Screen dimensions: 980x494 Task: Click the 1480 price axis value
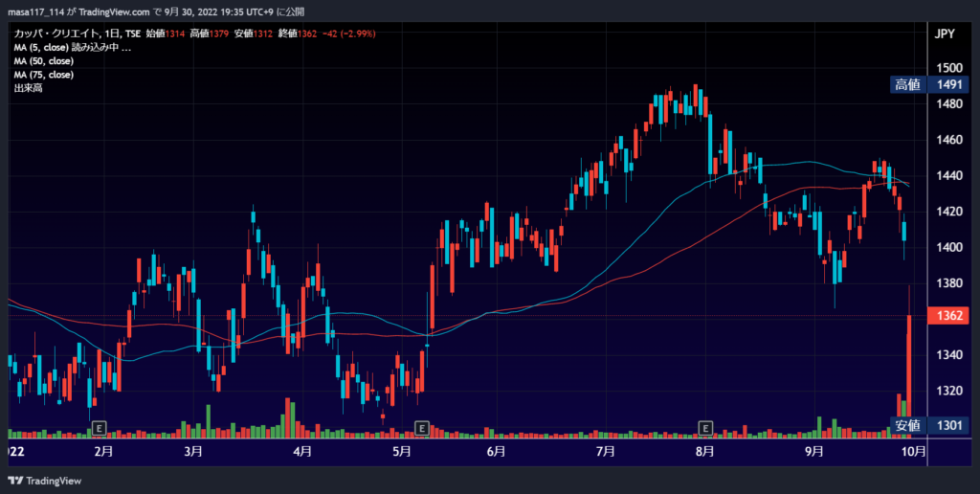pos(950,103)
